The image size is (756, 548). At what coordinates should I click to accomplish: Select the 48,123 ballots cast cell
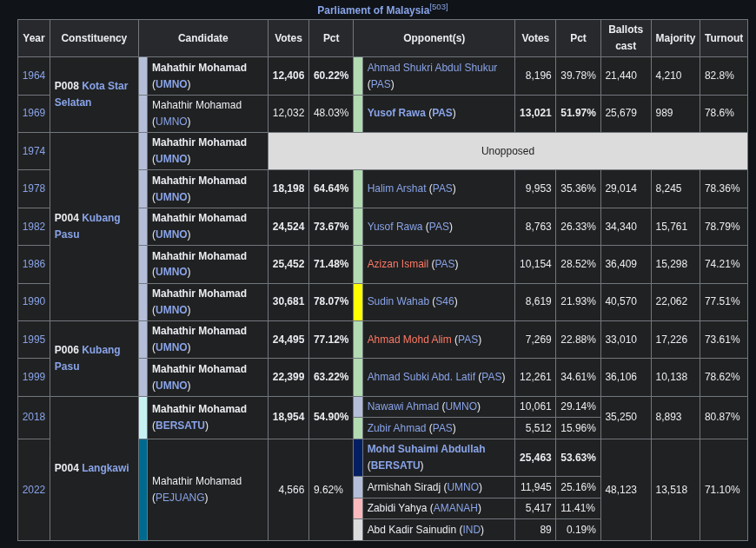[626, 490]
